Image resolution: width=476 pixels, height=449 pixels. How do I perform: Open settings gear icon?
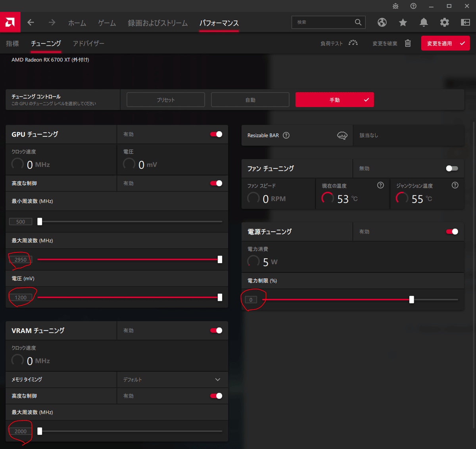(445, 22)
